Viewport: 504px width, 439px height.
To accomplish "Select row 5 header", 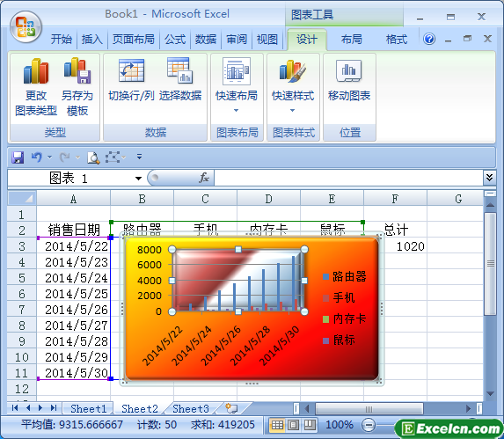I will click(21, 278).
